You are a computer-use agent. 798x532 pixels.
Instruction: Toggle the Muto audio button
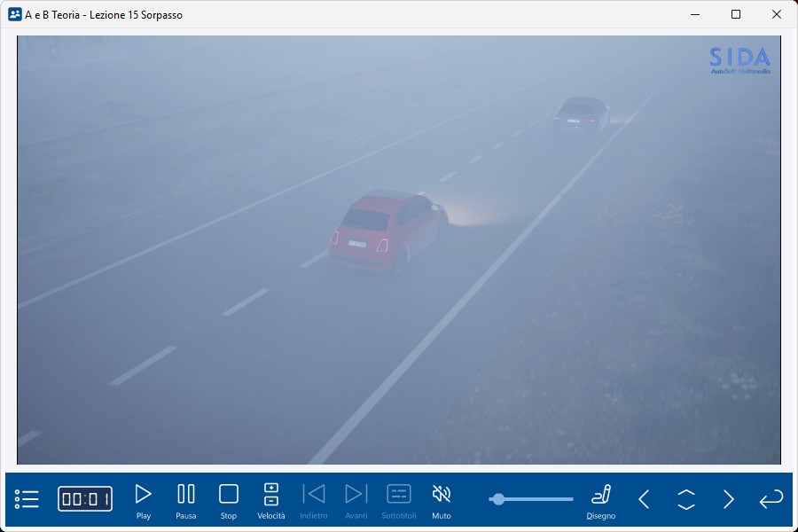point(442,499)
